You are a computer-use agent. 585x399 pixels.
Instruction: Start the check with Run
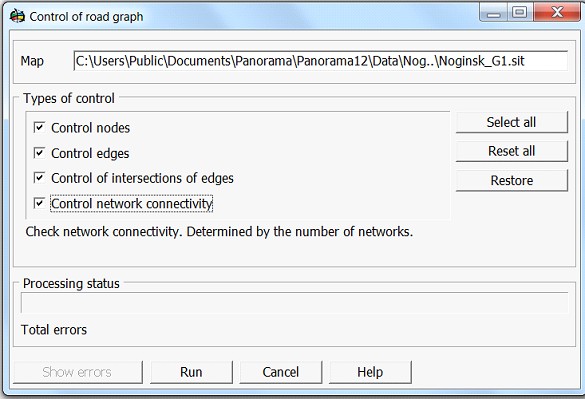[191, 372]
